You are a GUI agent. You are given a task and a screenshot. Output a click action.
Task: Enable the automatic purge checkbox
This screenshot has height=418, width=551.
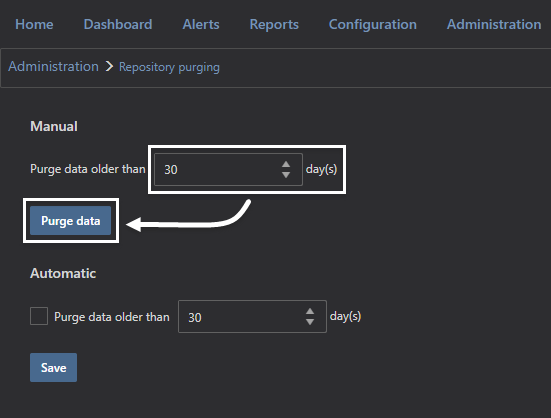pos(39,316)
